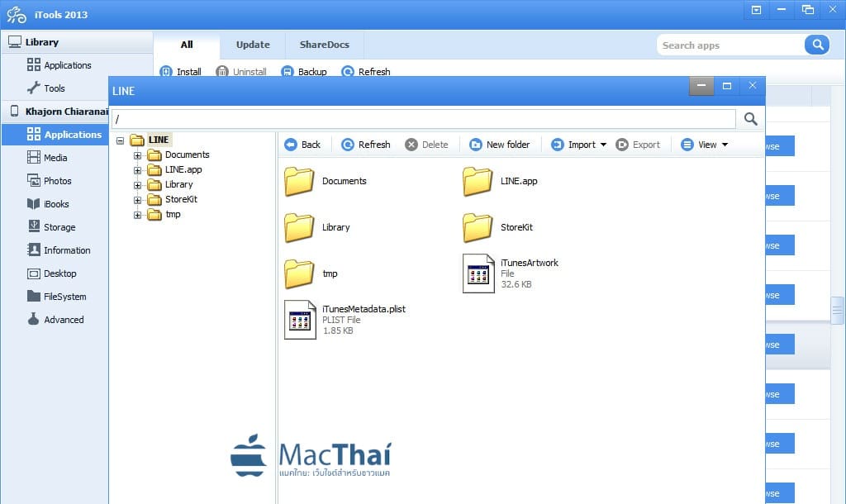The width and height of the screenshot is (846, 504).
Task: Click Delete in LINE window toolbar
Action: (427, 145)
